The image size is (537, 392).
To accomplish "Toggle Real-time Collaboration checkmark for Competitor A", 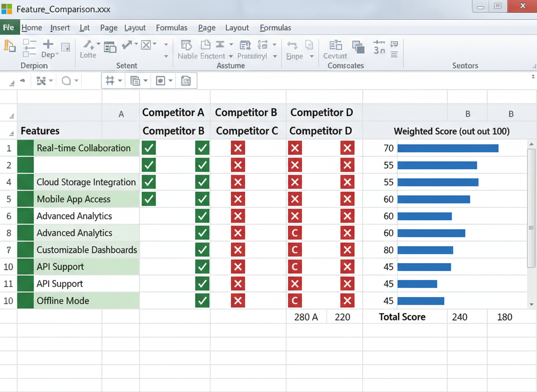I will coord(148,148).
